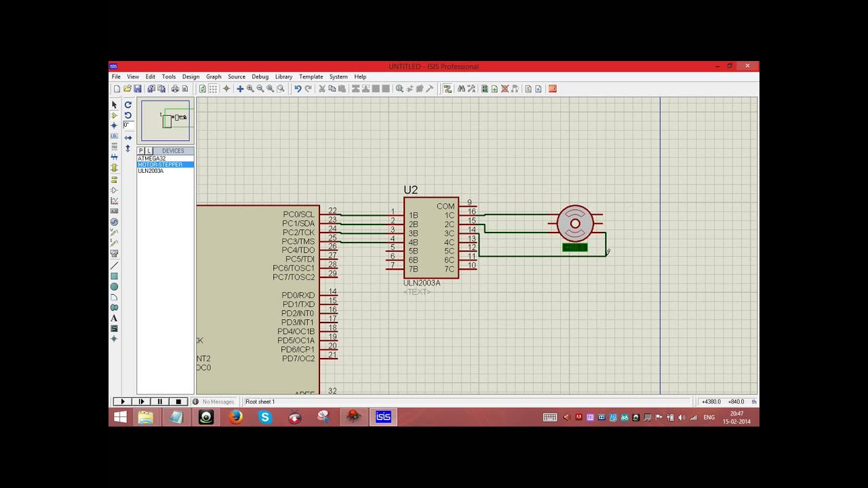
Task: Open Skype from the taskbar
Action: point(265,417)
